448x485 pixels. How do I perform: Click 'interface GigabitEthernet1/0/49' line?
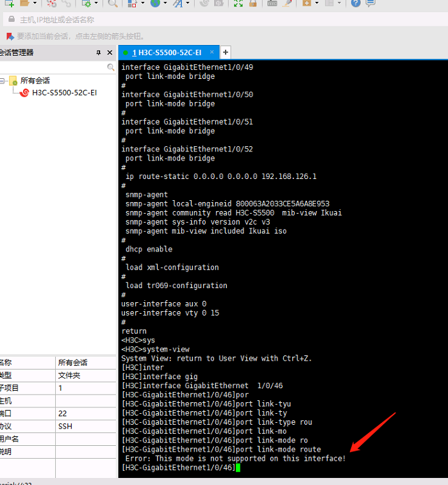187,67
